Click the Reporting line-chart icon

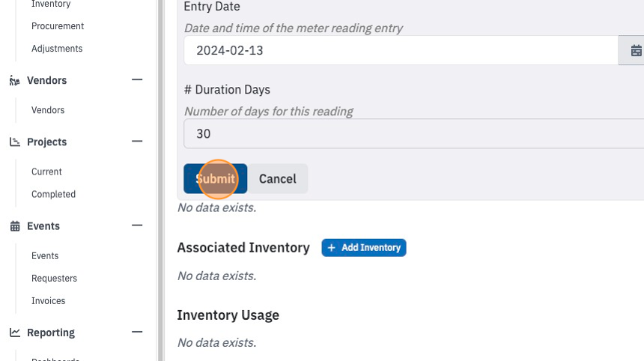(x=15, y=333)
